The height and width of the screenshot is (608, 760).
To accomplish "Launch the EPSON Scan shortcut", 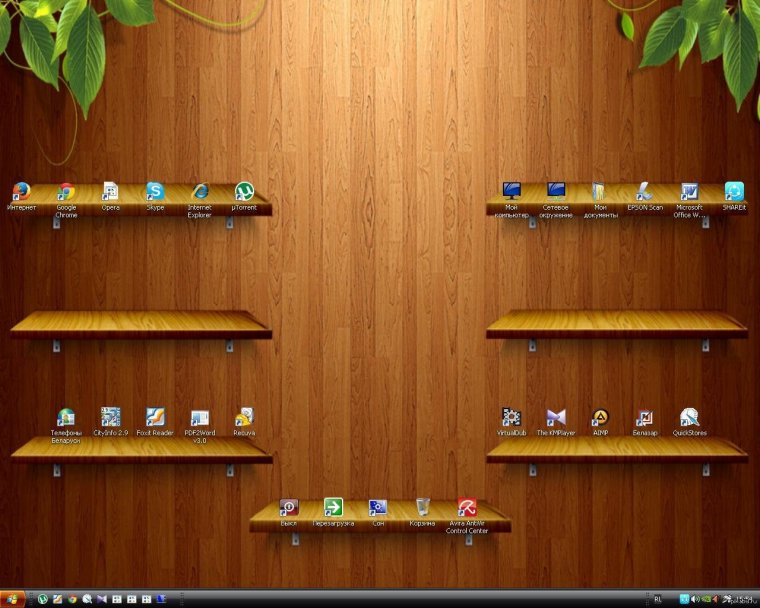I will click(x=645, y=191).
